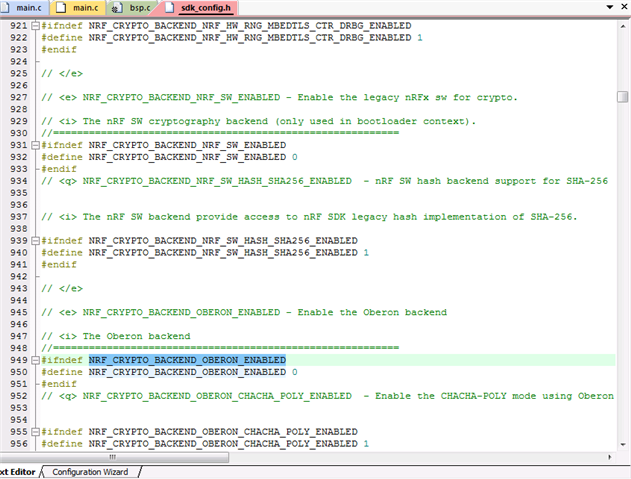Click the '// </e>' comment on line 925
The height and width of the screenshot is (480, 631).
tap(62, 74)
